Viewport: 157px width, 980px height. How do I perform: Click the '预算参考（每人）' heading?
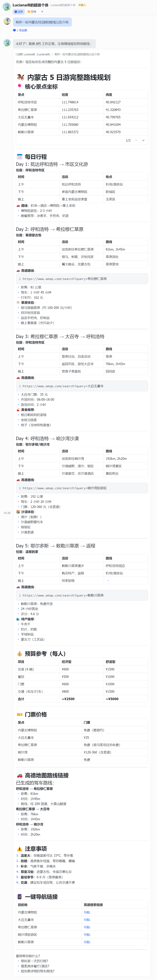click(x=42, y=654)
